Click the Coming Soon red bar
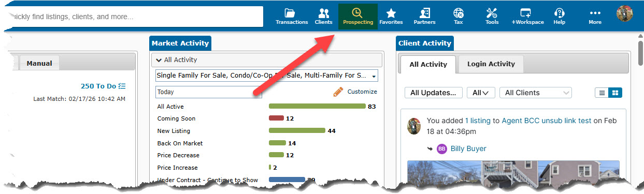The width and height of the screenshot is (644, 194). point(276,118)
